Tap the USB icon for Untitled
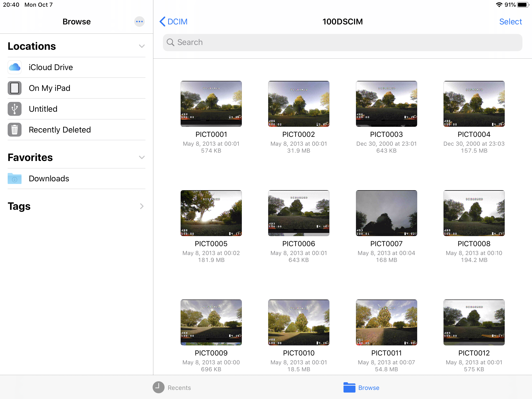The width and height of the screenshot is (532, 399). [14, 109]
